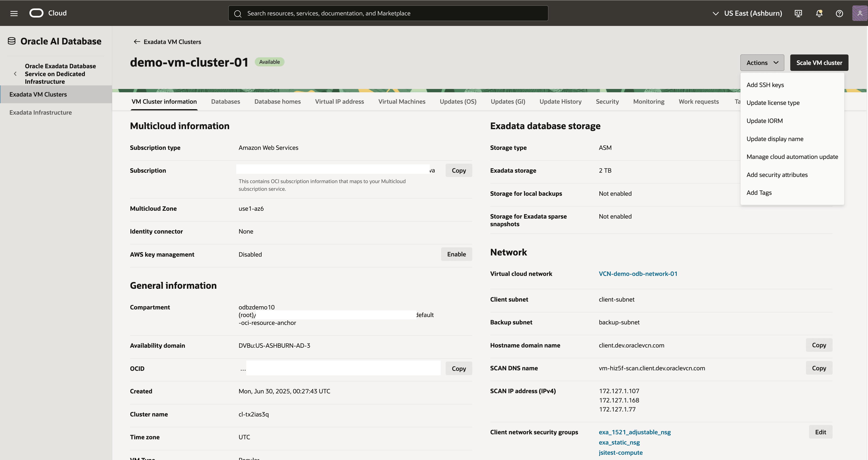This screenshot has height=460, width=868.
Task: Open the Virtual Machines tab
Action: [402, 102]
